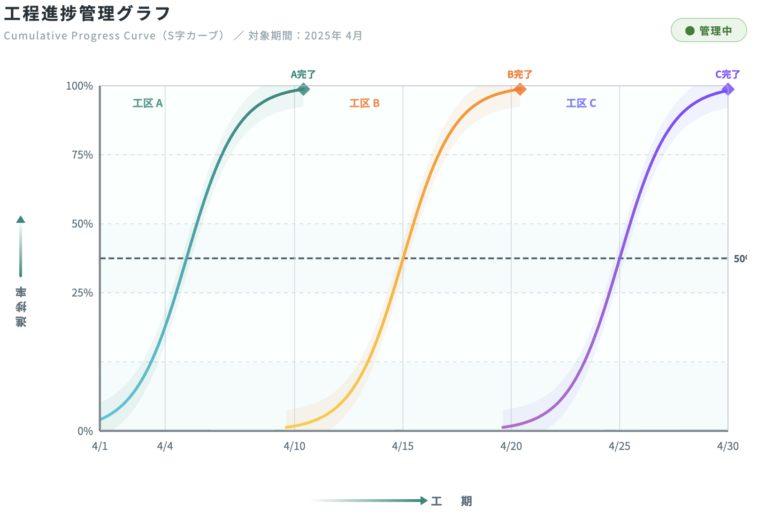Select the 工区 C label
This screenshot has height=532, width=766.
pos(581,103)
